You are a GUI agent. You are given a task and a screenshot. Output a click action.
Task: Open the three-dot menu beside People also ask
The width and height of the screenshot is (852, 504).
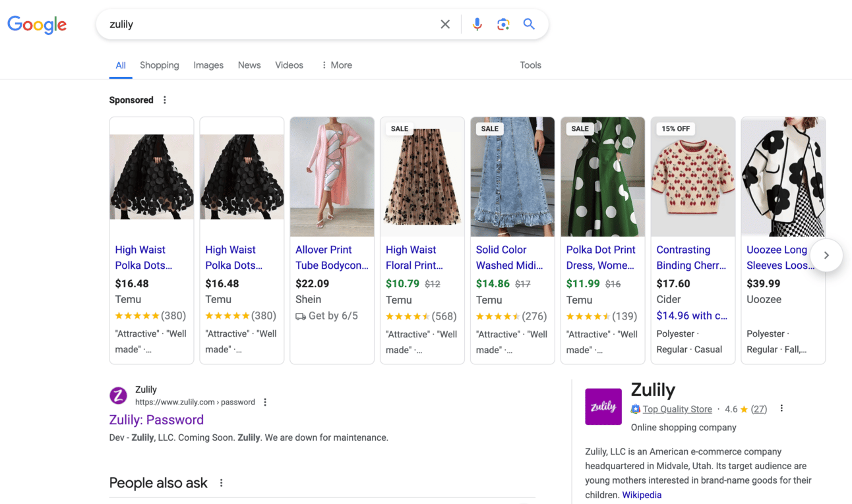tap(222, 483)
